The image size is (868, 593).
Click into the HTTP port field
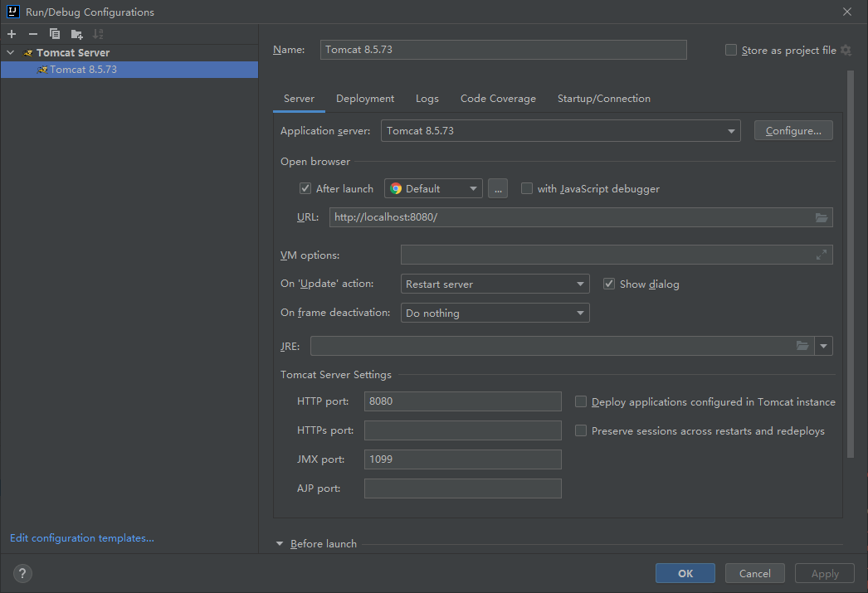click(462, 401)
